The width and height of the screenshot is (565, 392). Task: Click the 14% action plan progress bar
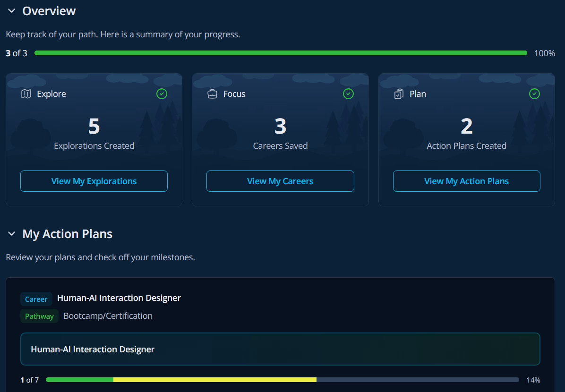pos(283,379)
